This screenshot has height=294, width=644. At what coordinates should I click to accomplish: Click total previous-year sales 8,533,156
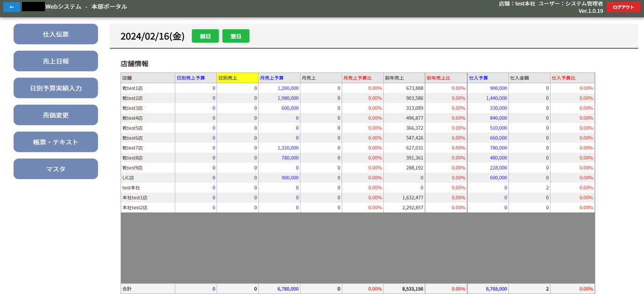coord(413,289)
